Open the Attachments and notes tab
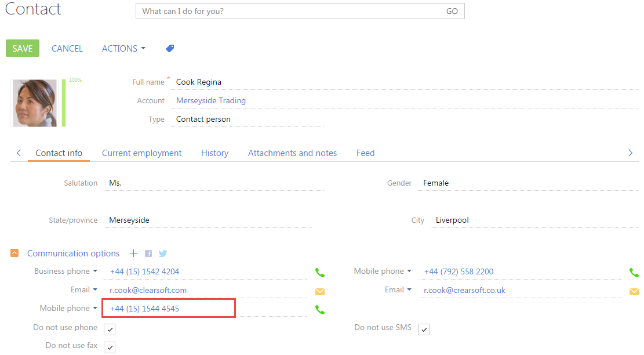Screen dimensions: 644x355 [292, 153]
